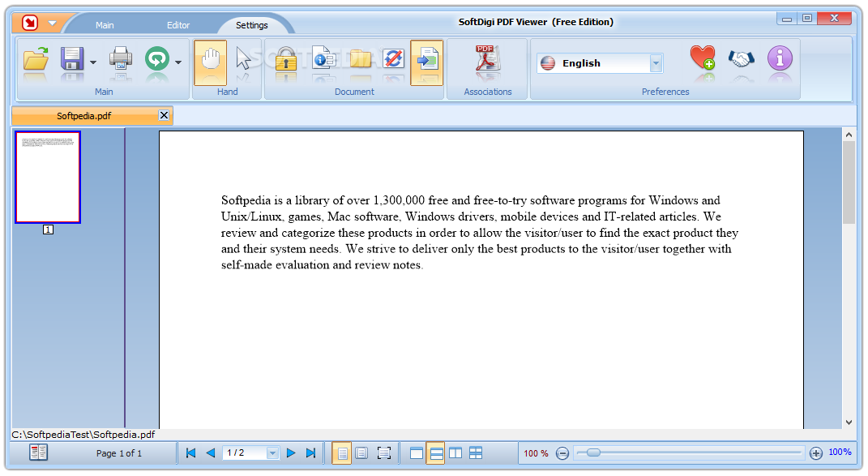
Task: Open the purple info About icon
Action: pos(780,58)
